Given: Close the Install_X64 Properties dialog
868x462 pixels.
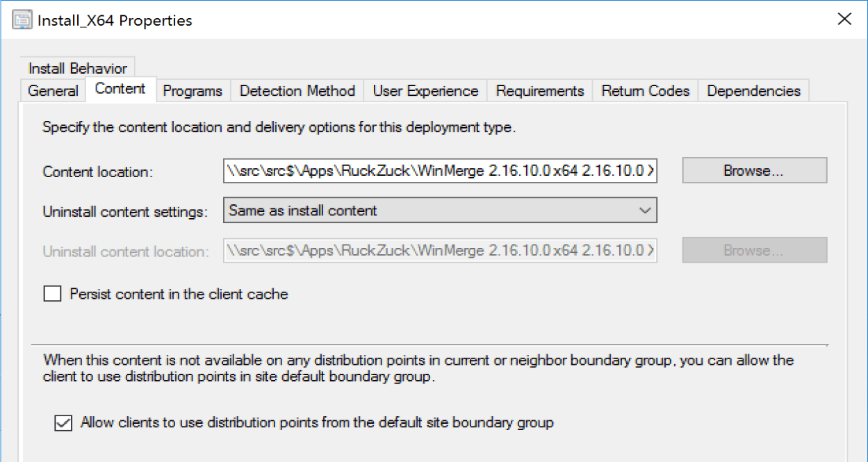Looking at the screenshot, I should coord(844,19).
